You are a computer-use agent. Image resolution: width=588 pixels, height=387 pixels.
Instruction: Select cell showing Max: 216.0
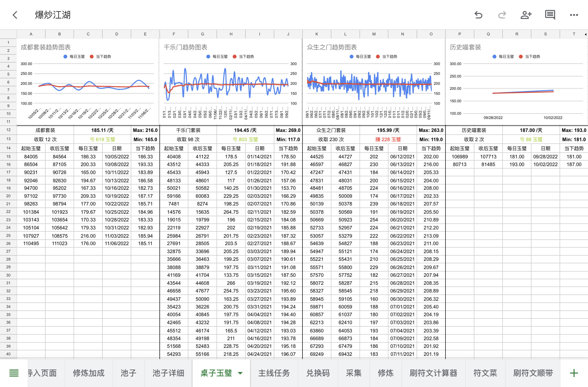145,130
